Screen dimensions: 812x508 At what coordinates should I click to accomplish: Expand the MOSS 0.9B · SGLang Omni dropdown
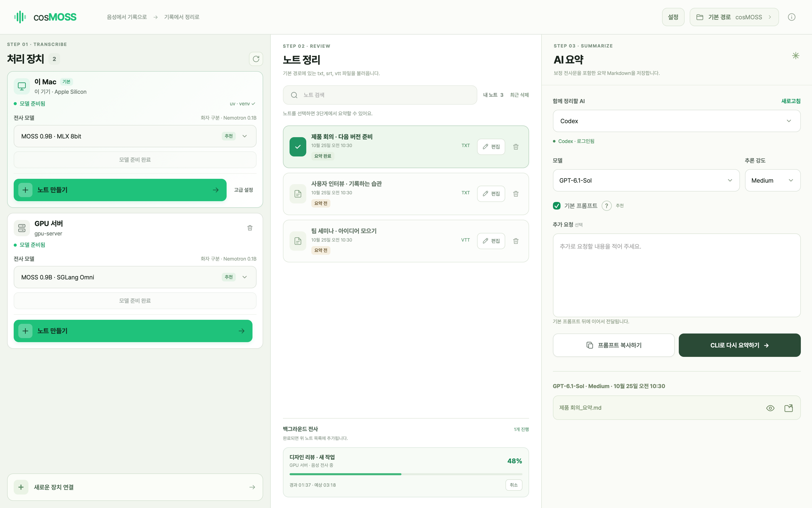(x=135, y=277)
